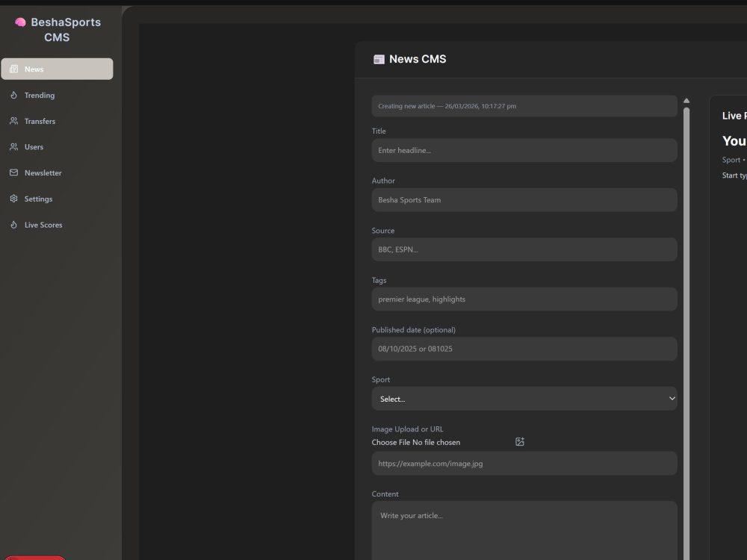Open the Transfers page
The width and height of the screenshot is (747, 560).
[58, 121]
